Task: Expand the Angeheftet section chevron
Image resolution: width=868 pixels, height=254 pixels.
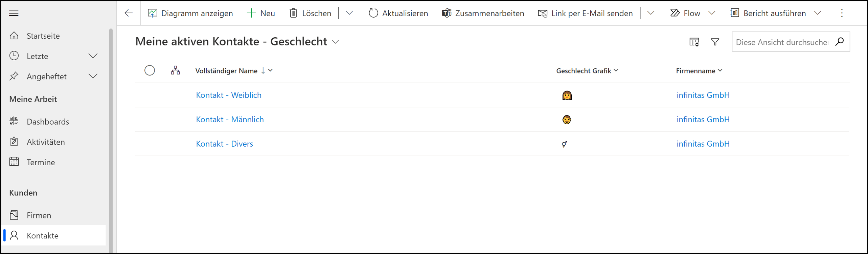Action: tap(93, 76)
